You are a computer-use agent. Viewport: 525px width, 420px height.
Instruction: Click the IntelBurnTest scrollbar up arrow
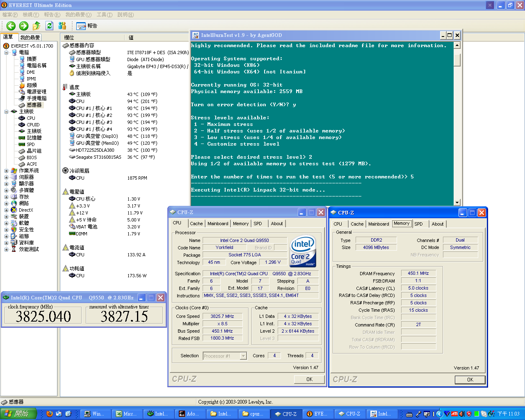point(457,46)
